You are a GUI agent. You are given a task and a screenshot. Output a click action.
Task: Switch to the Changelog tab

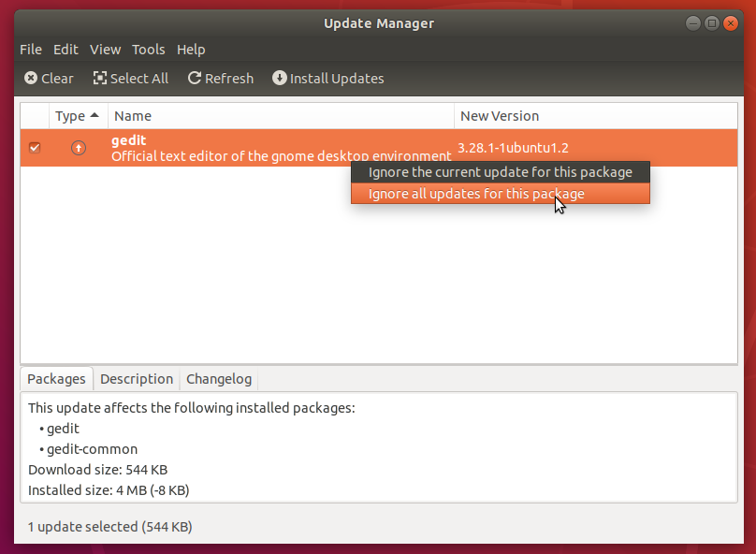click(218, 379)
